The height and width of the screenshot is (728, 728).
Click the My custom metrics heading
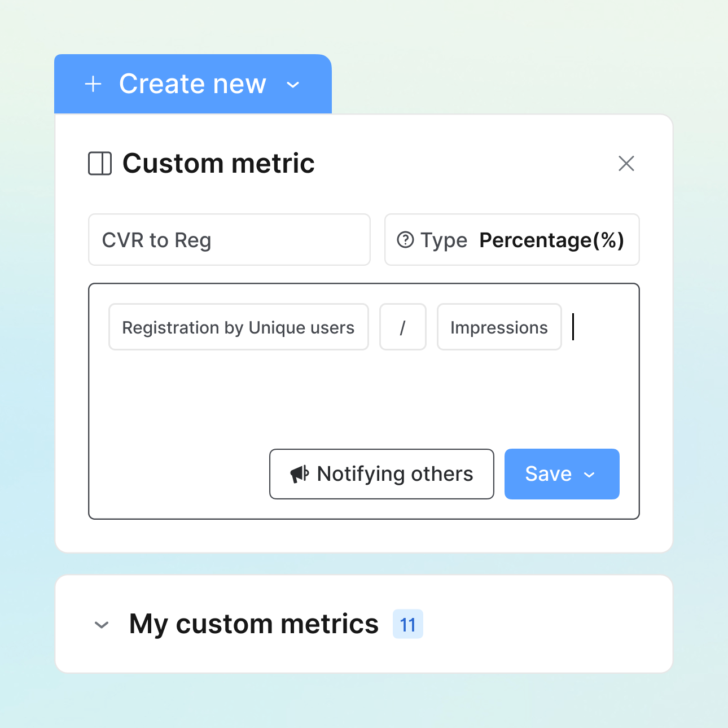point(253,624)
